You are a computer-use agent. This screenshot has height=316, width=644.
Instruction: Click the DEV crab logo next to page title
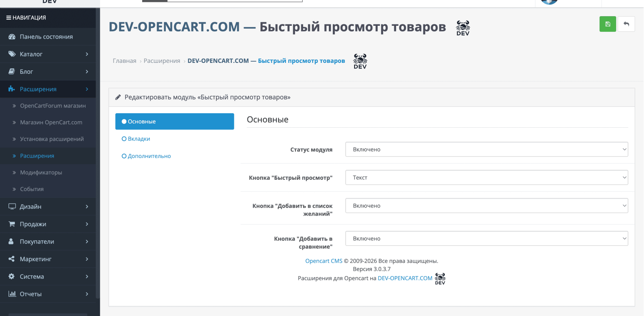[463, 28]
